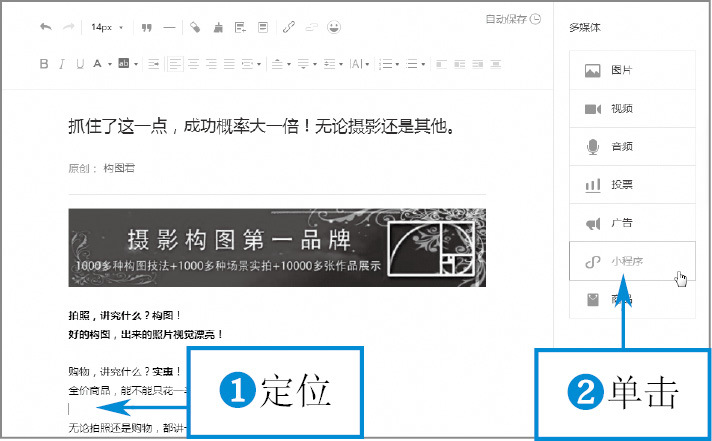Click the megaphone icon beside 广告

(x=593, y=223)
